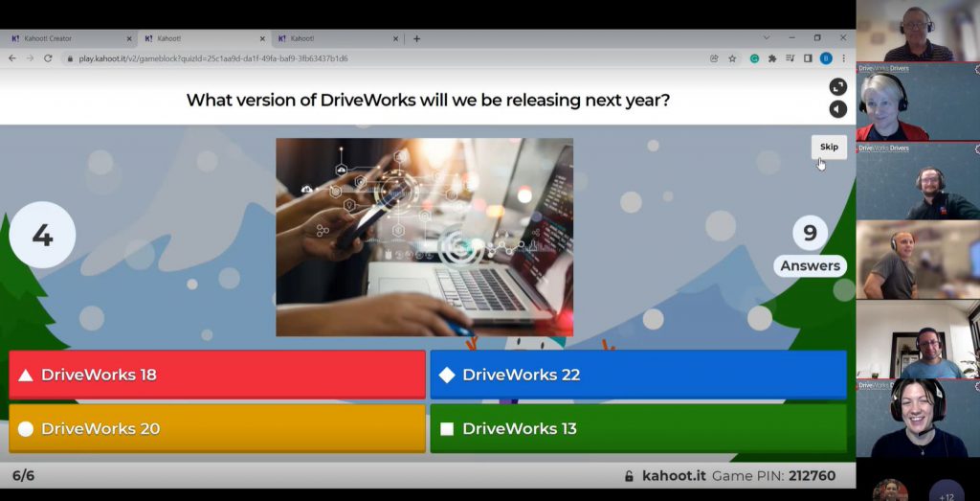The height and width of the screenshot is (501, 980).
Task: Bookmark this page with the star
Action: pyautogui.click(x=732, y=58)
